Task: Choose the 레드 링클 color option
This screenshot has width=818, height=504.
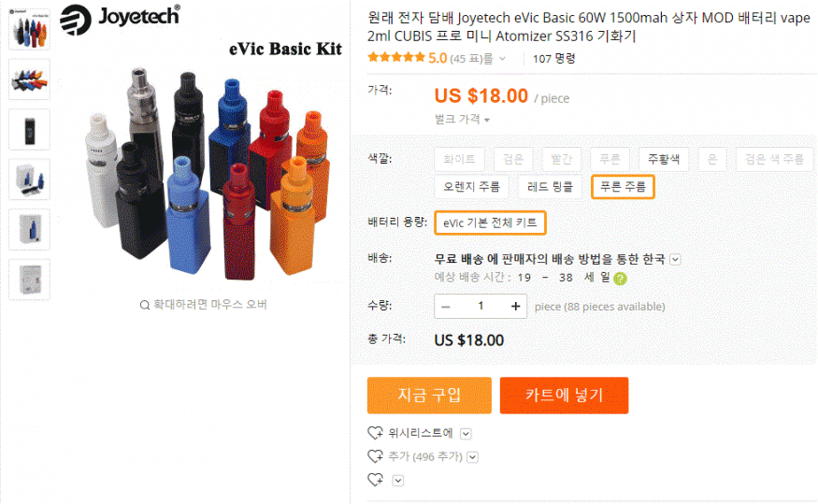Action: (x=551, y=186)
